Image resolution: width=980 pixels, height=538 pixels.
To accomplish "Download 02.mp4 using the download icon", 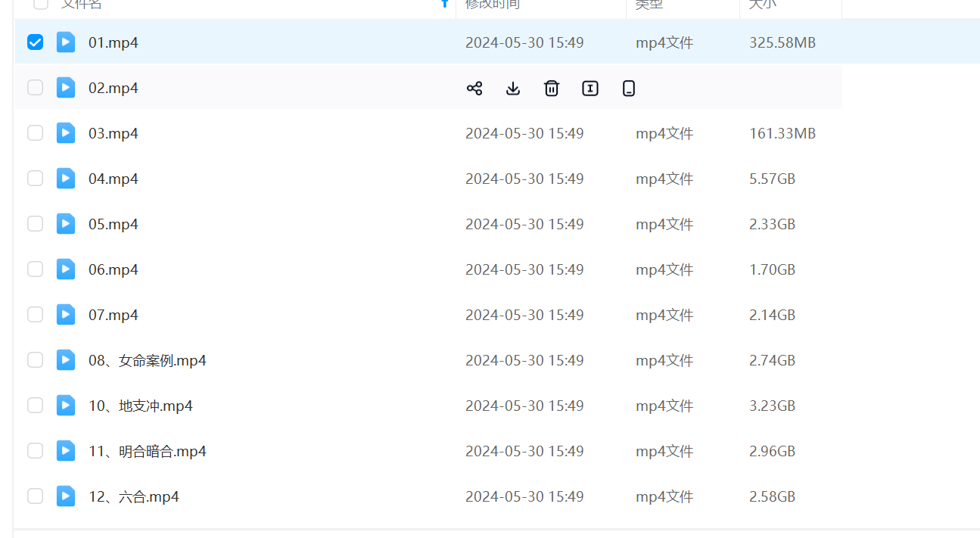I will tap(513, 89).
